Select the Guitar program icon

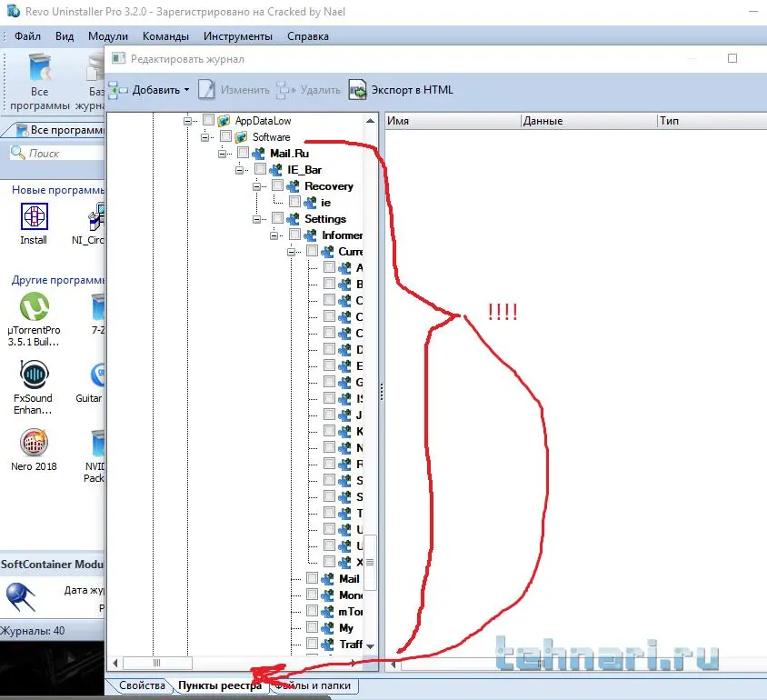click(98, 375)
